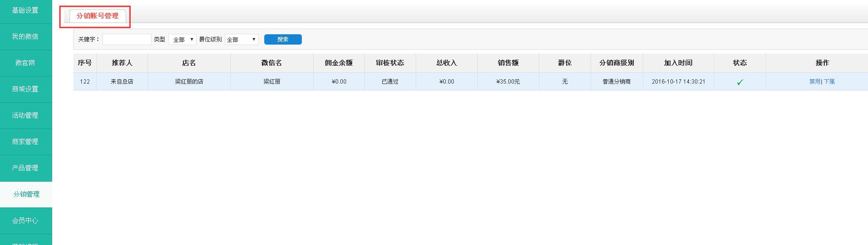Focus the 关键字 input field
This screenshot has height=245, width=868.
[x=126, y=39]
